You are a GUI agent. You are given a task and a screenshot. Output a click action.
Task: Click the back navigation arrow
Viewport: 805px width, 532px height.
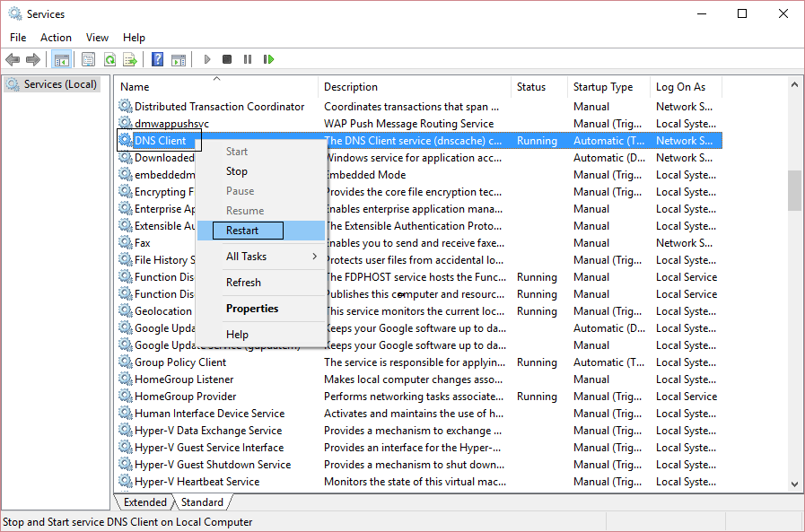tap(12, 59)
